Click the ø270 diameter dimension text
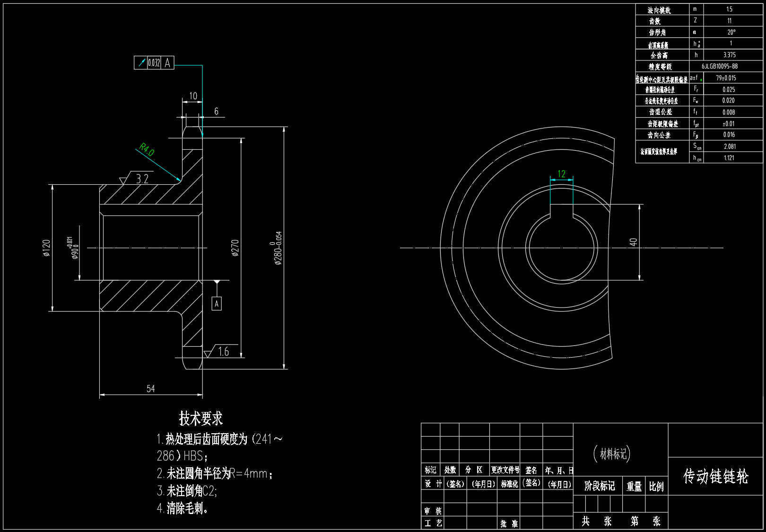 click(235, 248)
